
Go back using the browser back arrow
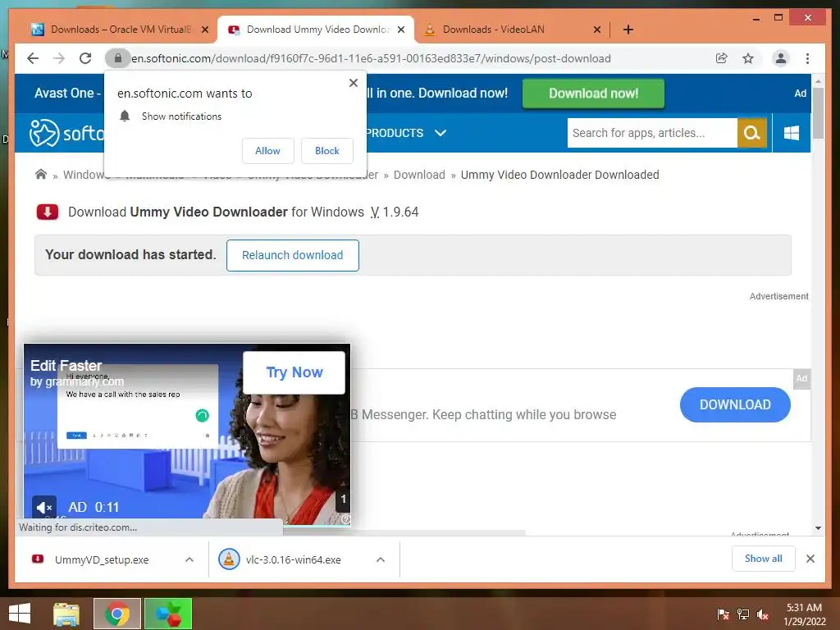click(33, 58)
